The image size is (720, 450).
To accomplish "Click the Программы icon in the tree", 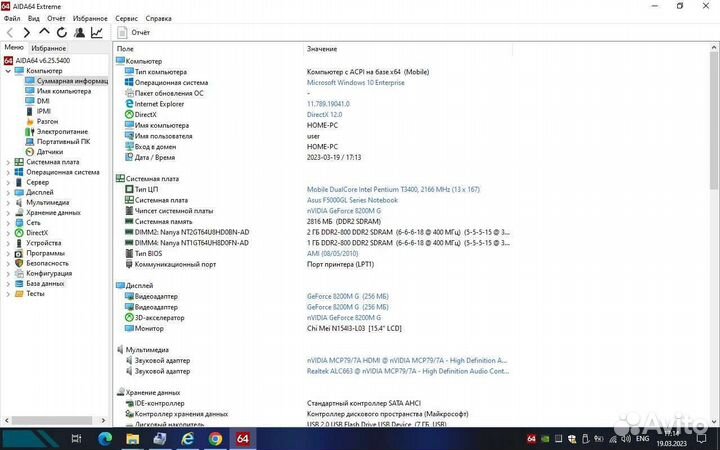I will tap(19, 253).
